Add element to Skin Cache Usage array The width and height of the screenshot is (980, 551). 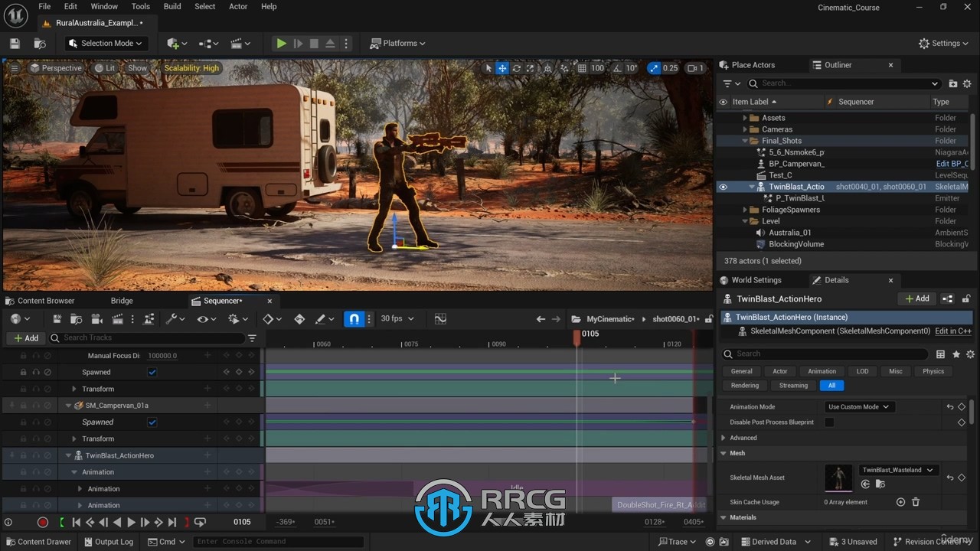pyautogui.click(x=900, y=502)
